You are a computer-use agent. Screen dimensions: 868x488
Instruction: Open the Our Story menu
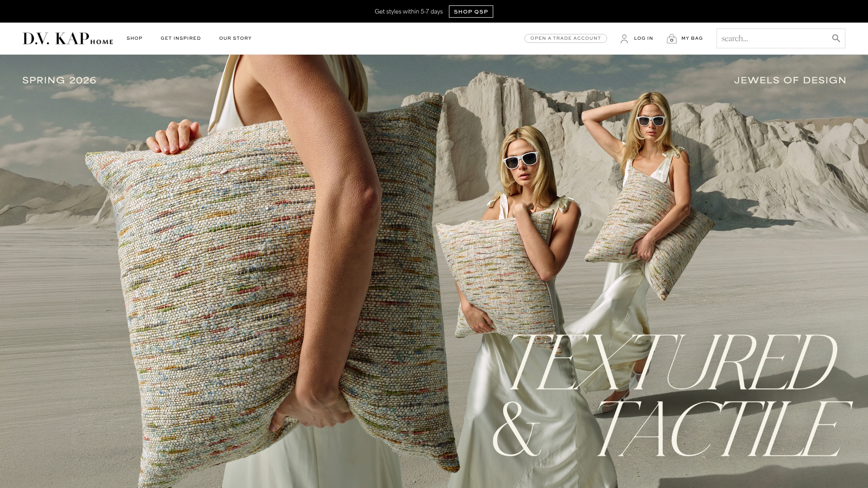click(236, 38)
